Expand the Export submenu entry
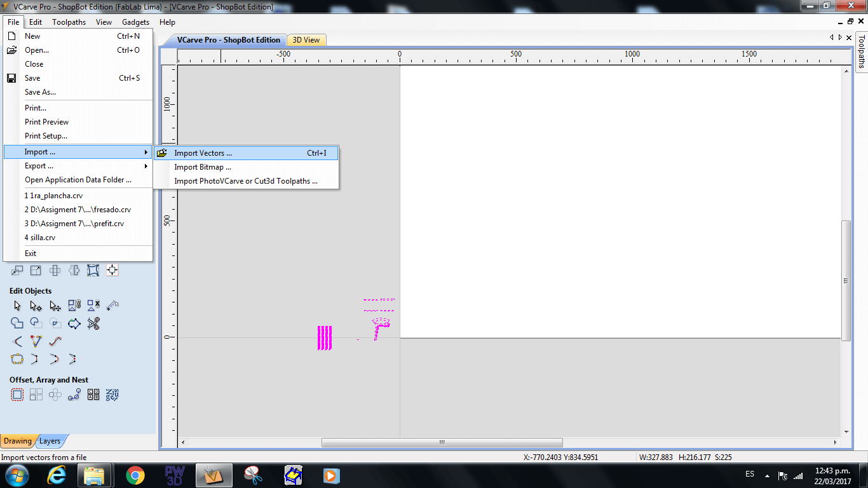This screenshot has height=488, width=868. 78,166
